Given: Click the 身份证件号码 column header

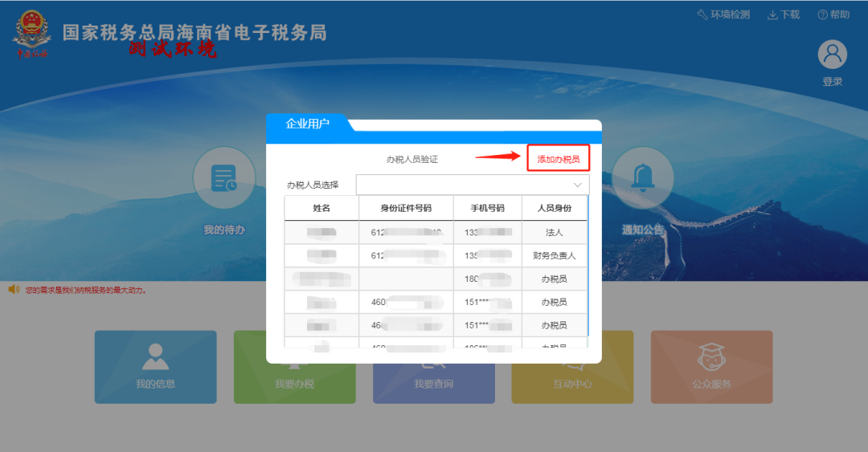Looking at the screenshot, I should pos(406,208).
